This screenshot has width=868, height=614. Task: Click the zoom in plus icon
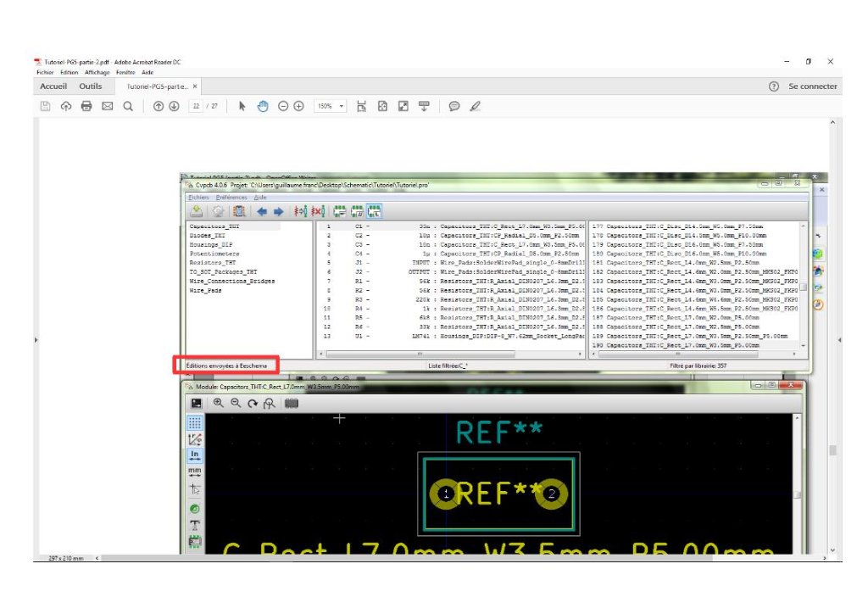298,106
